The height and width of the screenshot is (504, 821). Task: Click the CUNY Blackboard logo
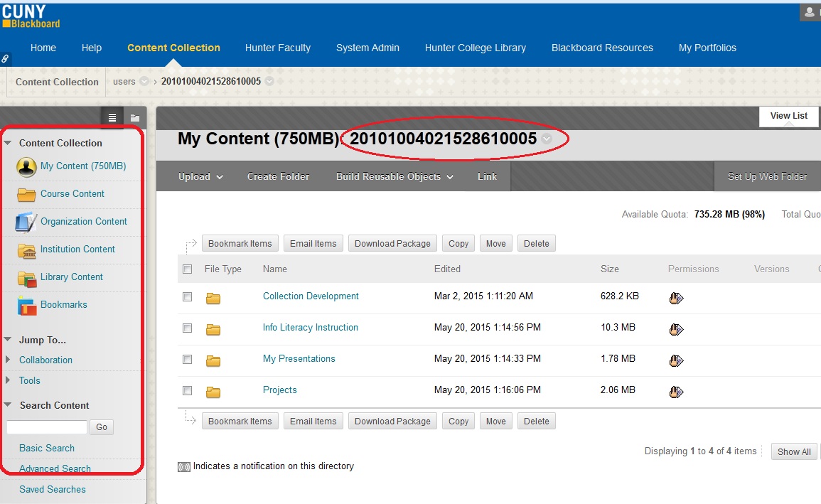(31, 16)
